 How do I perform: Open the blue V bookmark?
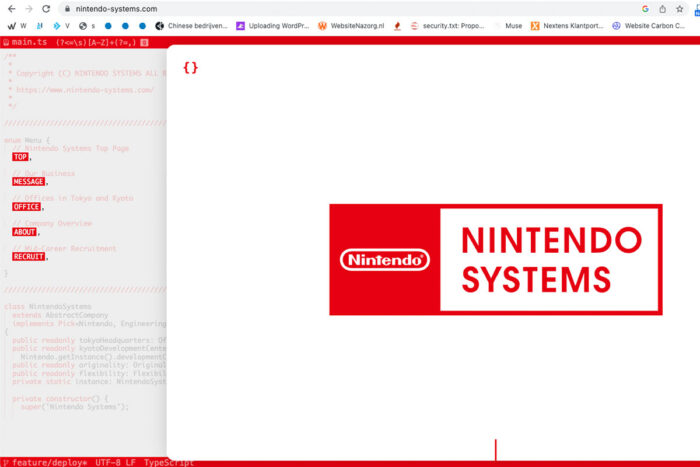[x=62, y=26]
